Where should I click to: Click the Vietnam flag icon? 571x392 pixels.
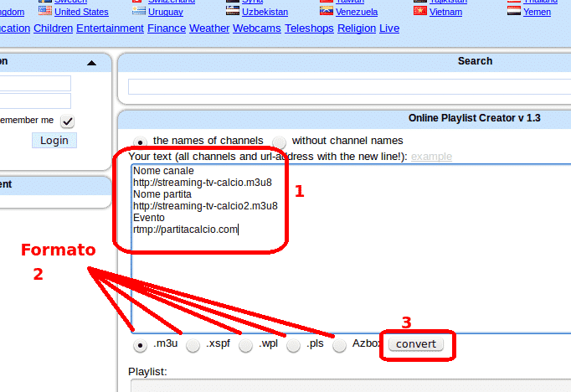tap(419, 12)
